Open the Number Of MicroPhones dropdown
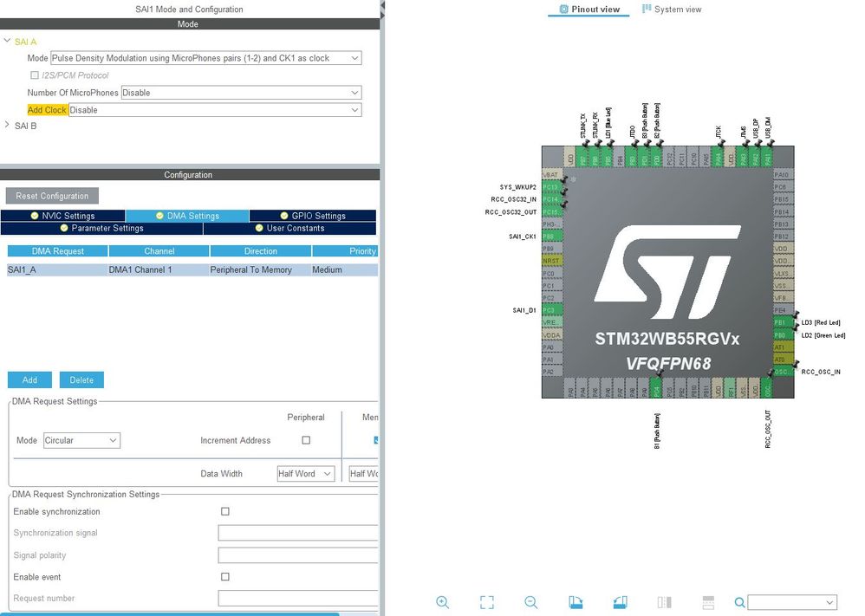 click(241, 93)
